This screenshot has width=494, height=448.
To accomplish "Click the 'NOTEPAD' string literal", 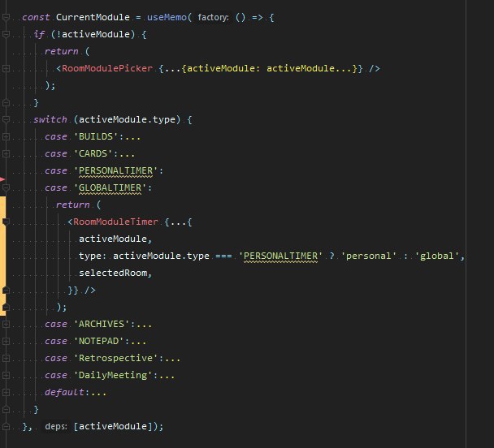I will [x=98, y=341].
